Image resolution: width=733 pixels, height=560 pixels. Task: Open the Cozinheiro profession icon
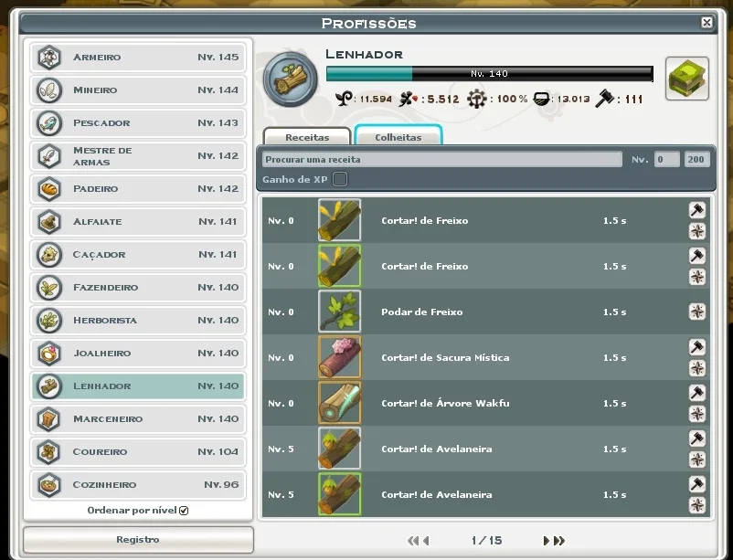click(49, 485)
